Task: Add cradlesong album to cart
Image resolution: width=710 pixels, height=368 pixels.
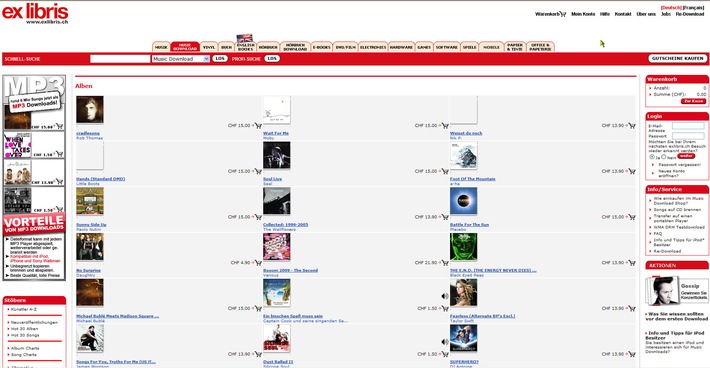Action: 258,126
